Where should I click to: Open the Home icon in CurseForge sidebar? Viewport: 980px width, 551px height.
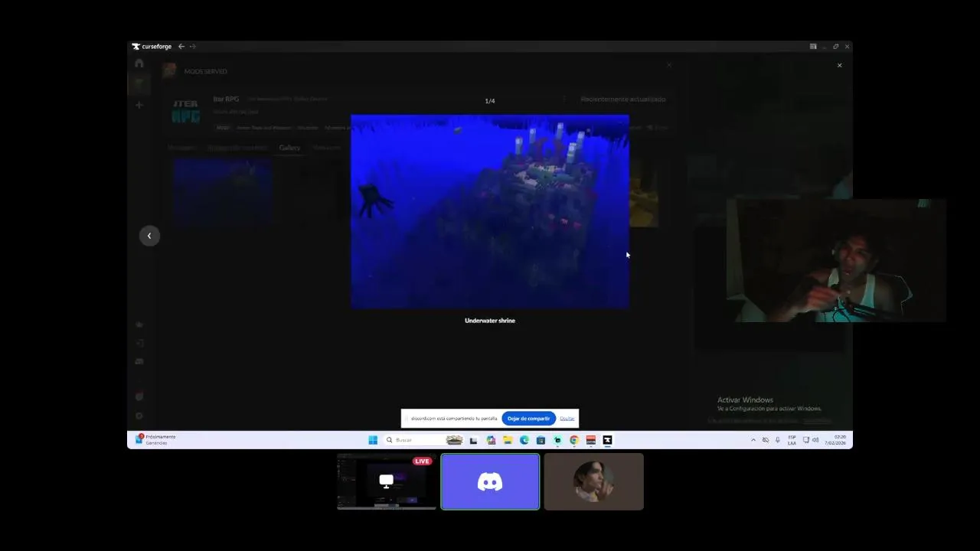[x=139, y=64]
